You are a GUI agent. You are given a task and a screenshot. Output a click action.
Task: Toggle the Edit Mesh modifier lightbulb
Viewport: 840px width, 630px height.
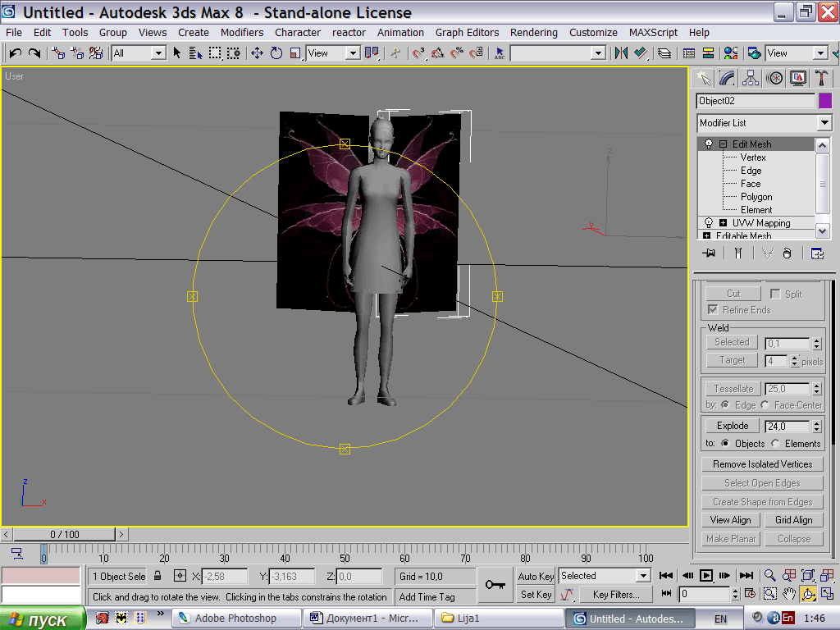(x=708, y=144)
